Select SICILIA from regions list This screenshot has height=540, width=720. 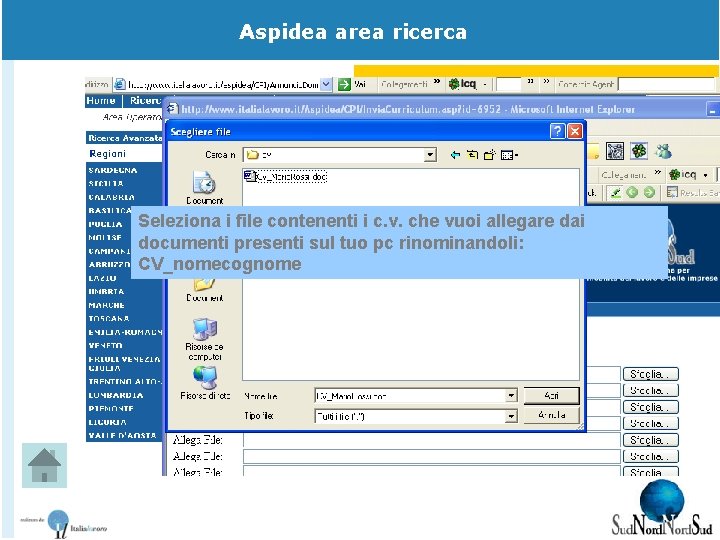coord(106,184)
